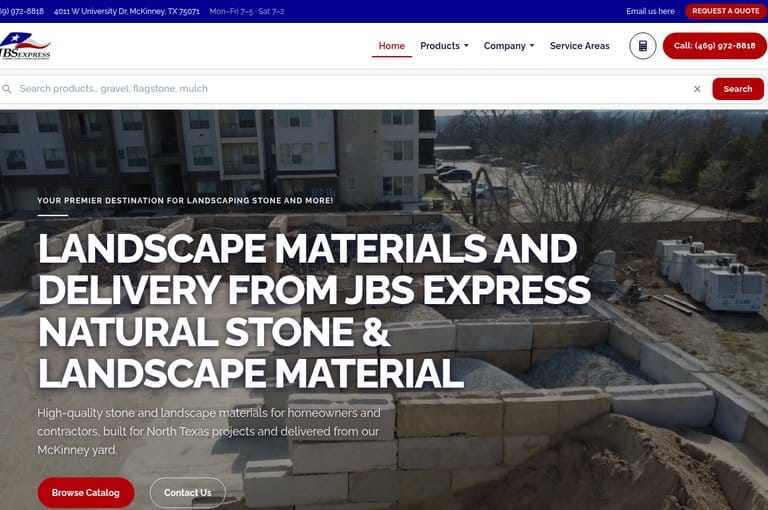Click the tagline Your Premier Destination text
The image size is (768, 510).
pos(185,200)
